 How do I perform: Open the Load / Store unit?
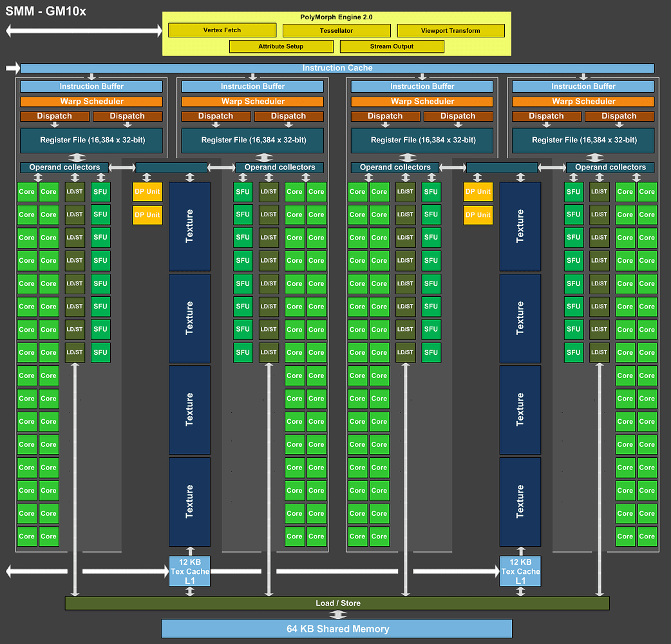(x=337, y=603)
